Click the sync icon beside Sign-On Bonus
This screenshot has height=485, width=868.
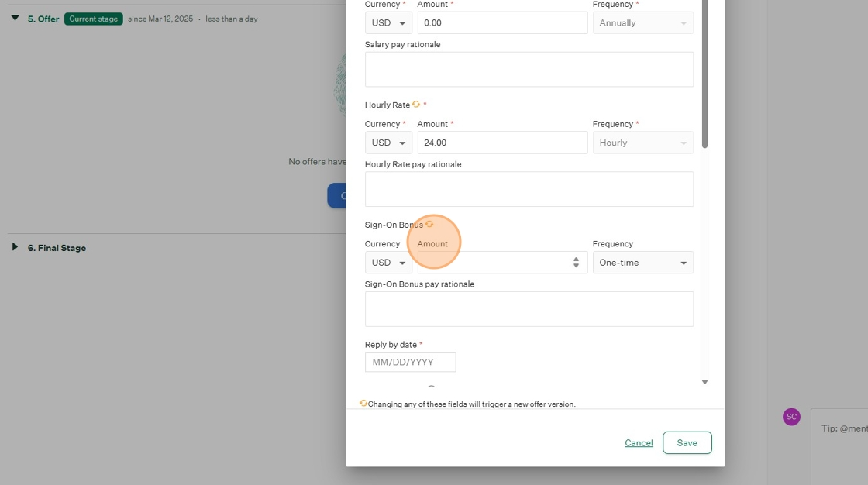coord(429,224)
